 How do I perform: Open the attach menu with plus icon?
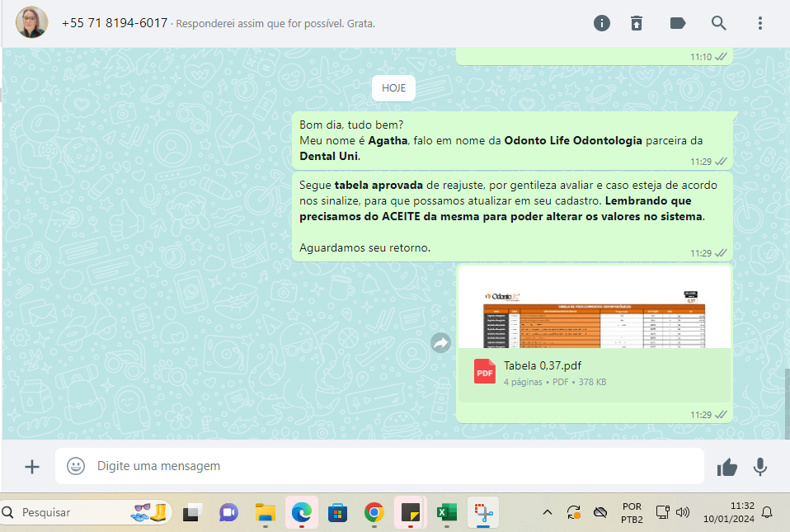click(32, 467)
